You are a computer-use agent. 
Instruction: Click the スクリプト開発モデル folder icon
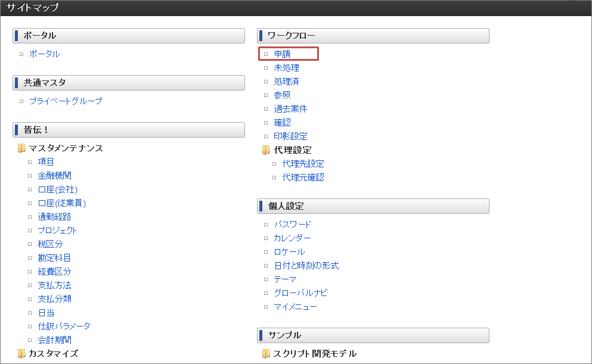266,354
